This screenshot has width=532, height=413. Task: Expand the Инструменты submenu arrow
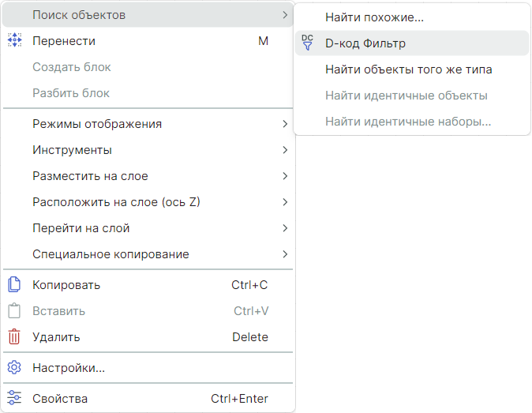click(x=284, y=150)
